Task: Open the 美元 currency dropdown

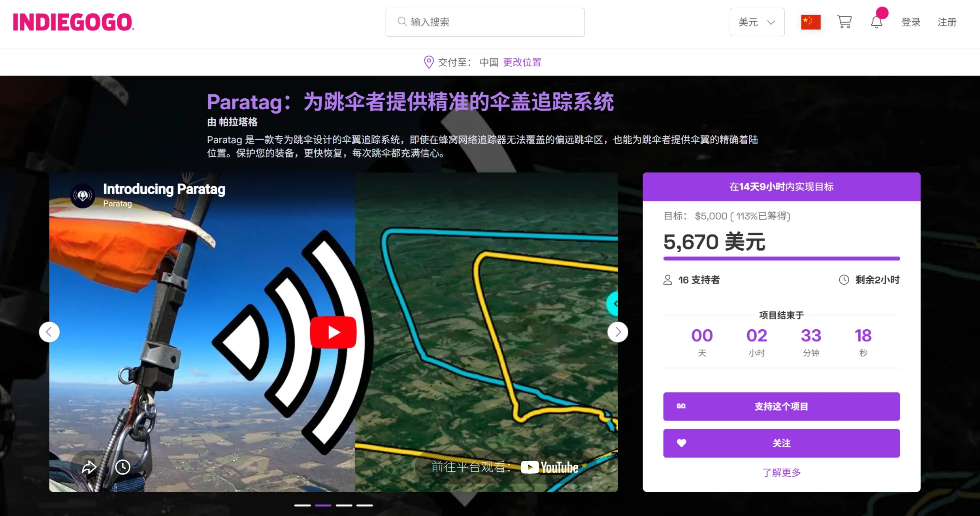Action: click(757, 22)
